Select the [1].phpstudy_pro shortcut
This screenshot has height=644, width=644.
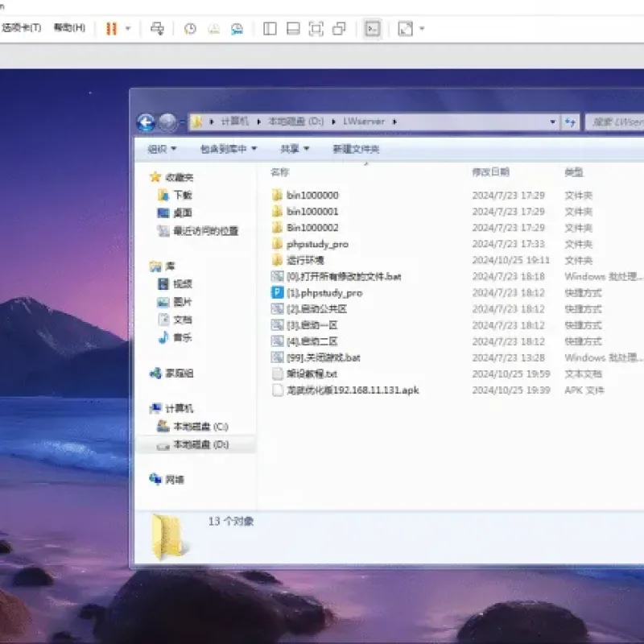(324, 293)
